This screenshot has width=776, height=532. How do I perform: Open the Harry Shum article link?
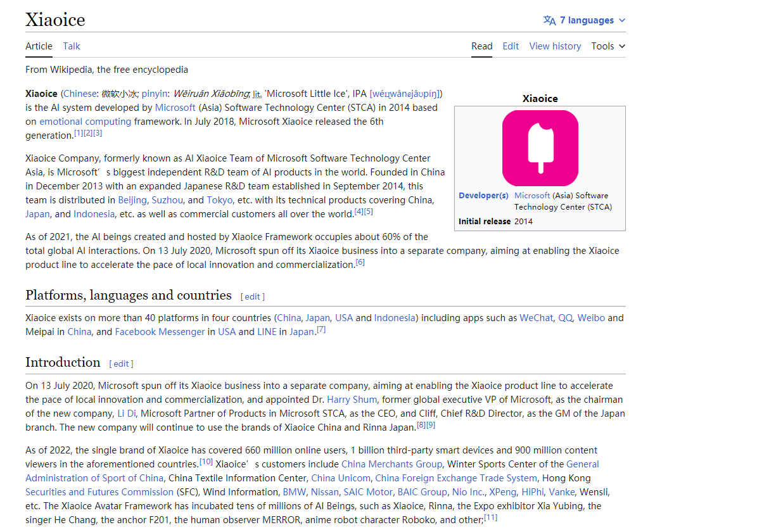352,400
